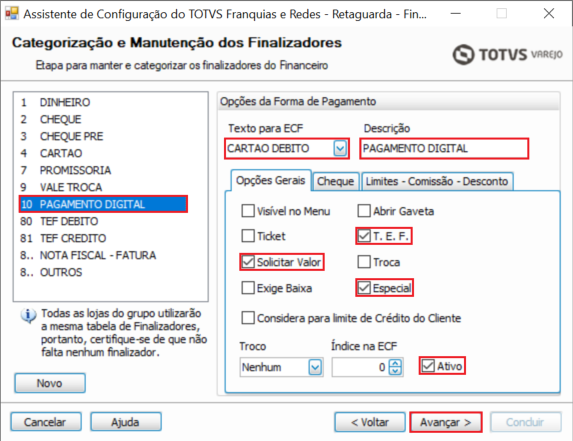This screenshot has width=573, height=441.
Task: Uncheck the Ativo checkbox
Action: [428, 366]
